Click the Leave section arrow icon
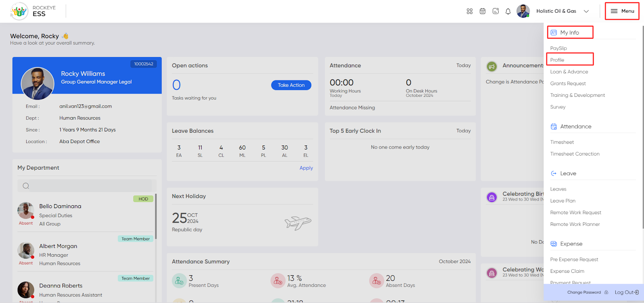Screen dimensions: 644x303 coord(554,174)
